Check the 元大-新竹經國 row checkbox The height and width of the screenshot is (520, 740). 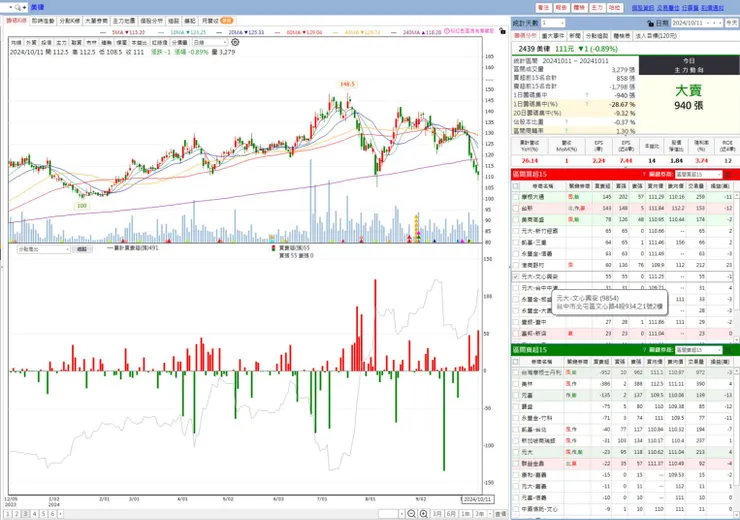click(516, 231)
